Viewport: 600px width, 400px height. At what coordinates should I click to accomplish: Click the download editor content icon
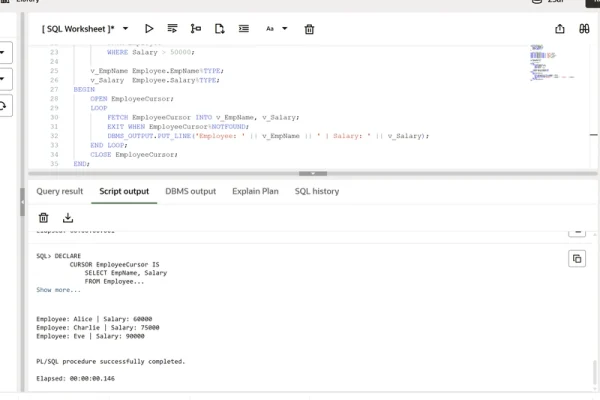tap(219, 29)
